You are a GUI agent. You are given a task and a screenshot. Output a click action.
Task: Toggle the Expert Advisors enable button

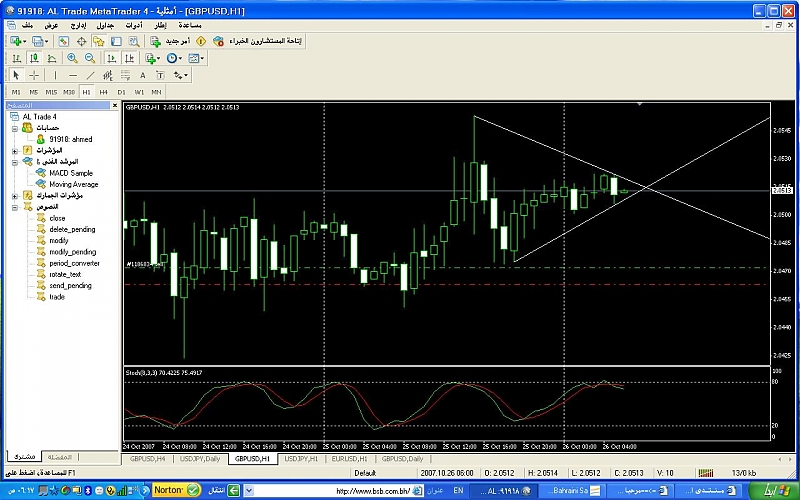(257, 41)
